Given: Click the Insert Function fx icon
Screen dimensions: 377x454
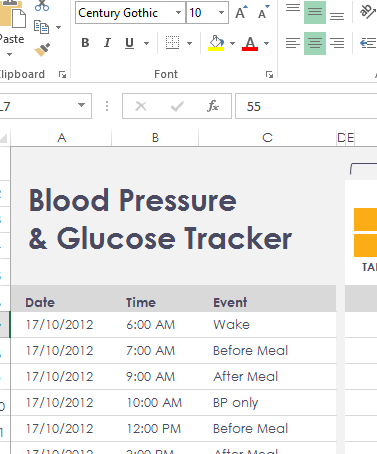Looking at the screenshot, I should point(213,106).
